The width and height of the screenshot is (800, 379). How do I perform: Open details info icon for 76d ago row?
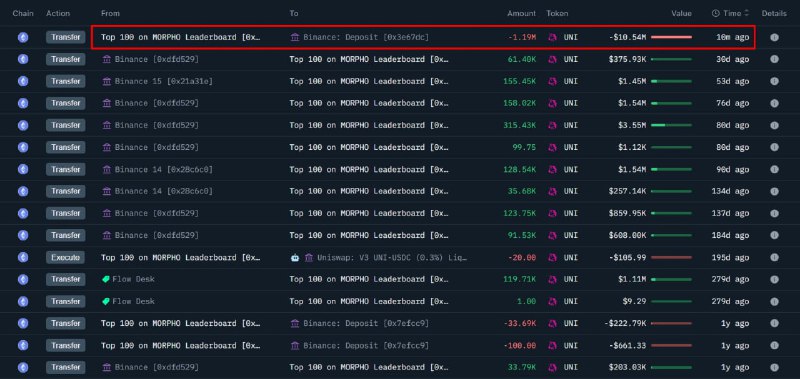(x=774, y=103)
